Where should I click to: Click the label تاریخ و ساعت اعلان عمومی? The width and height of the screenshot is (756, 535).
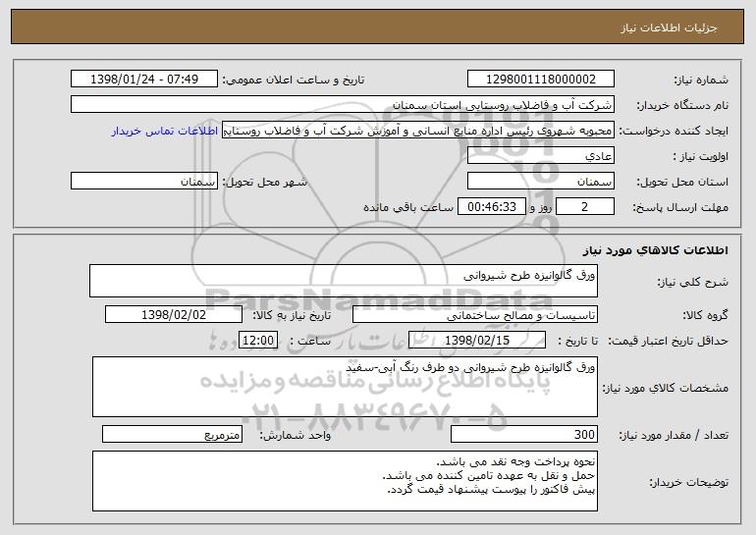[x=294, y=80]
